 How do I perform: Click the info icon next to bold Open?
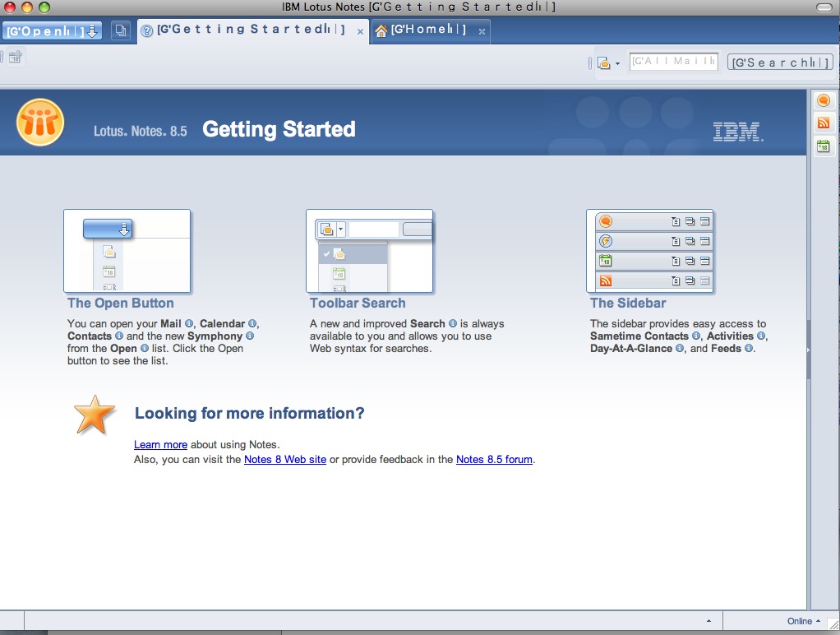click(x=144, y=348)
